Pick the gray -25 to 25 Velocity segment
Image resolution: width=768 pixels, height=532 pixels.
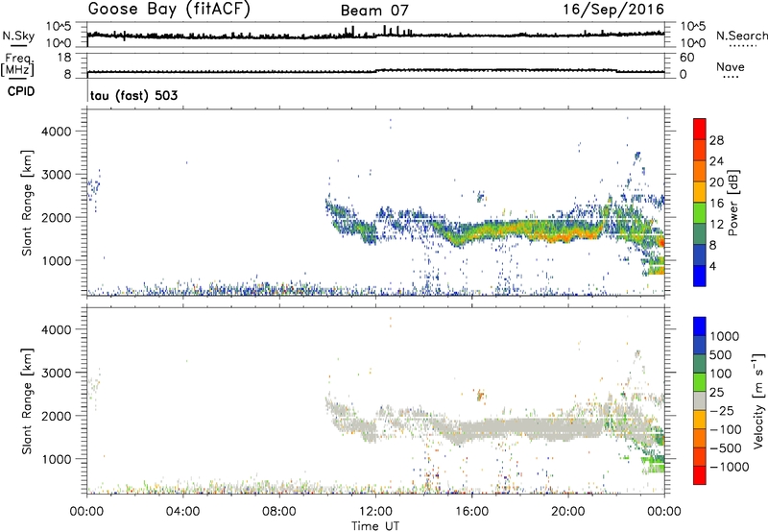point(700,400)
